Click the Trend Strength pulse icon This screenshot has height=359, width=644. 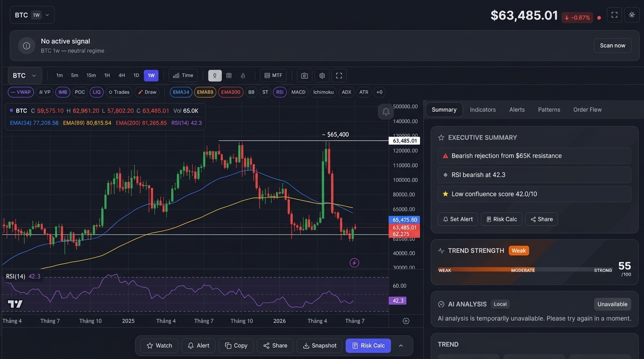click(x=441, y=251)
